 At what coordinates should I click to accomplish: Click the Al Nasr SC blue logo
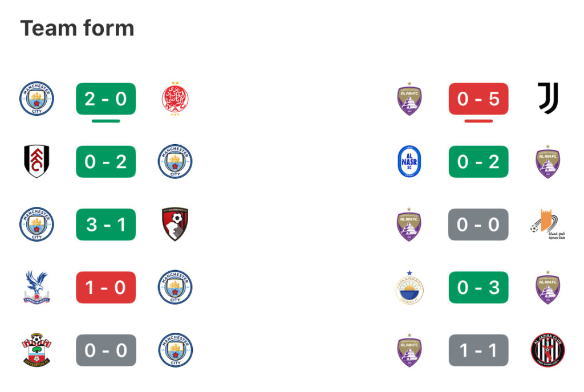click(x=409, y=161)
